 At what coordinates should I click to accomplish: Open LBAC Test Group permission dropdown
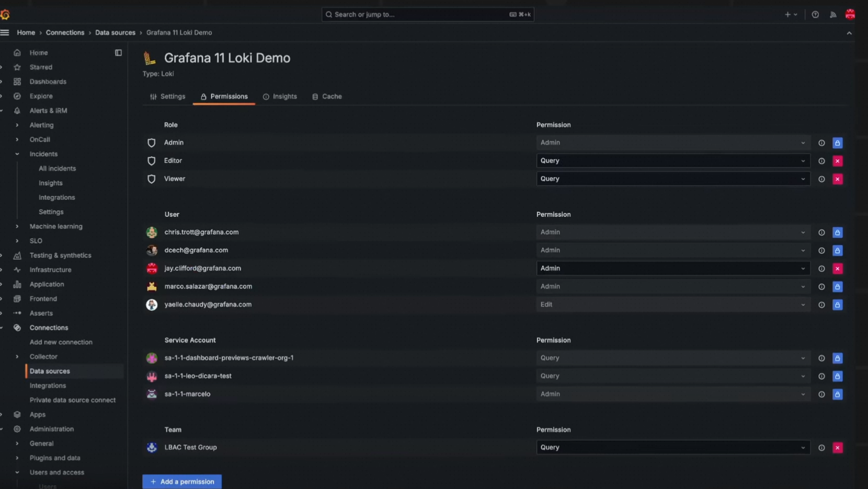click(x=673, y=447)
